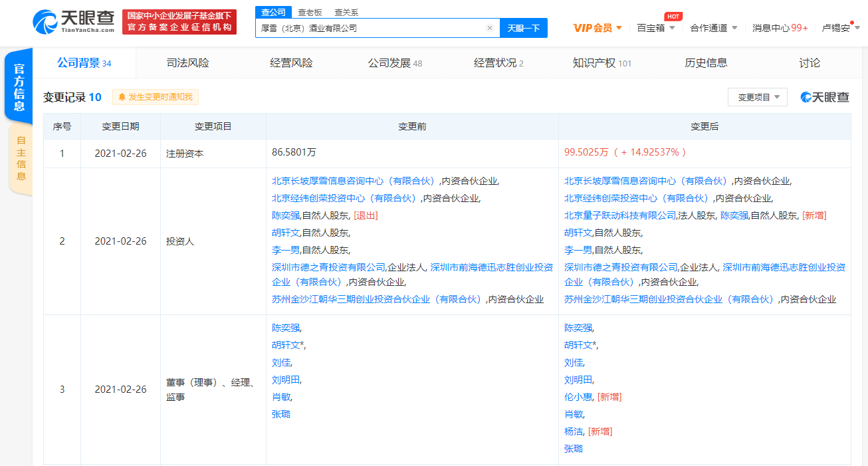The image size is (868, 466).
Task: Expand the VIP会员 dropdown
Action: [597, 28]
